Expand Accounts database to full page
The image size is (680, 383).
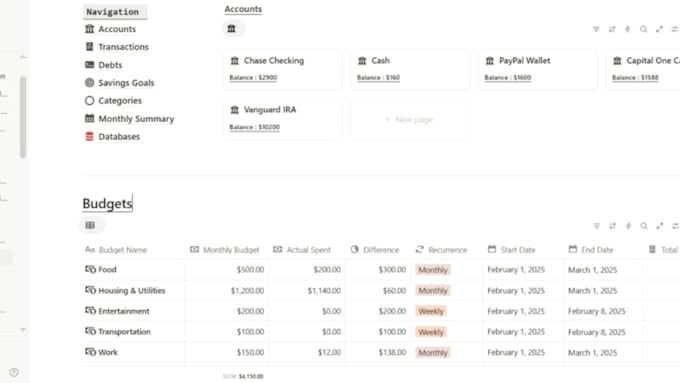click(659, 29)
